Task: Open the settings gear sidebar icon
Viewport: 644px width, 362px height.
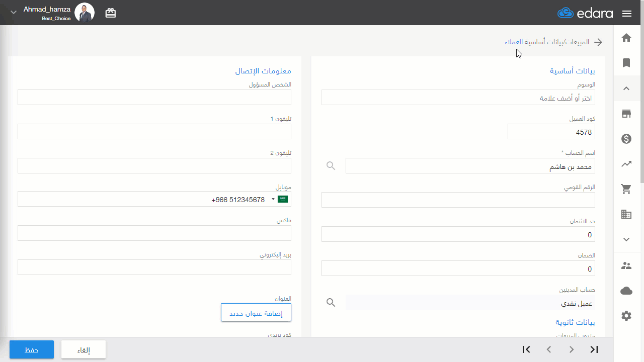Action: 626,316
